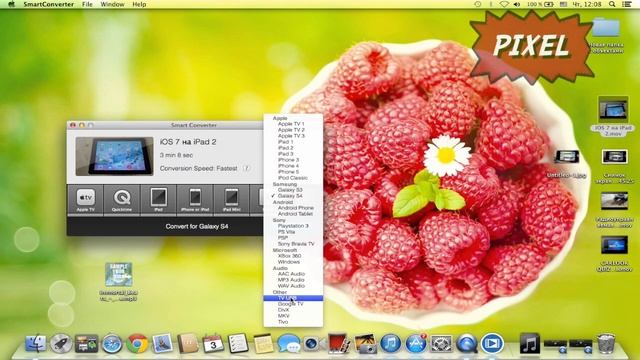This screenshot has width=640, height=360.
Task: Open Spotlight search in menu bar
Action: tap(612, 4)
